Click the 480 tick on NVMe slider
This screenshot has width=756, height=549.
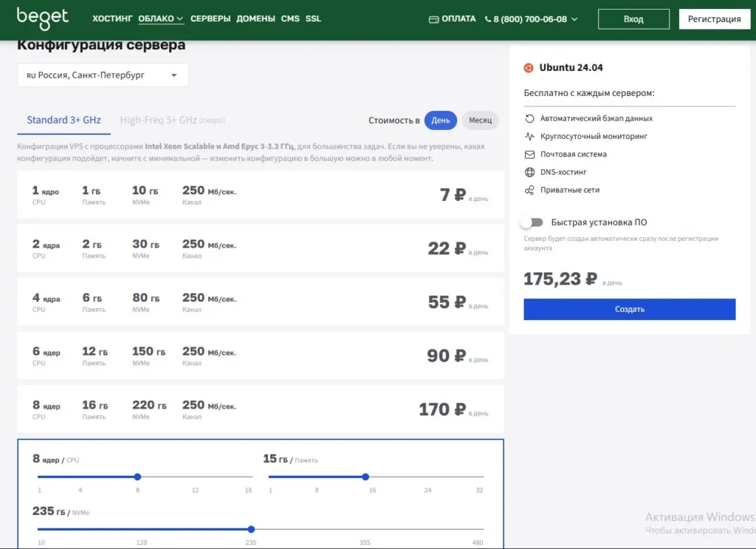coord(478,543)
